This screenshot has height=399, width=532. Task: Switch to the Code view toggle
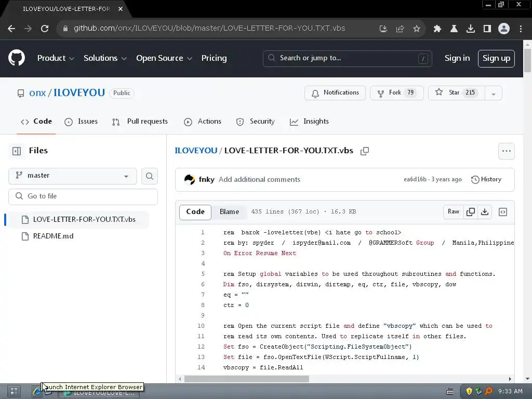pyautogui.click(x=195, y=212)
